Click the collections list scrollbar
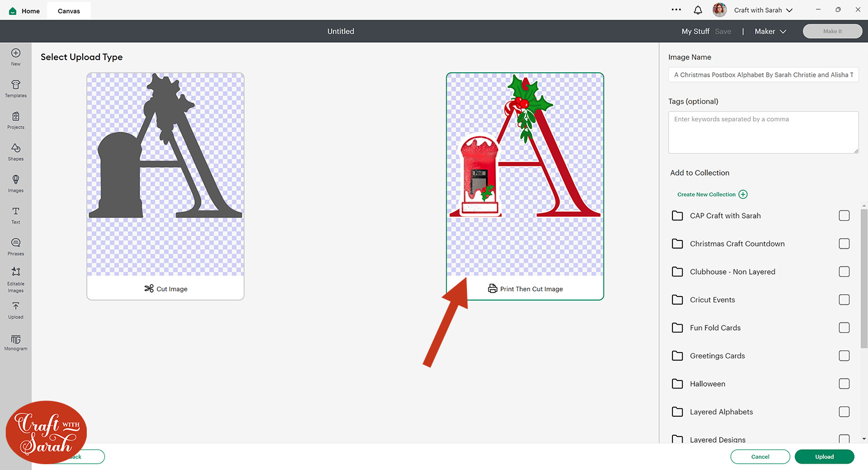 click(865, 277)
